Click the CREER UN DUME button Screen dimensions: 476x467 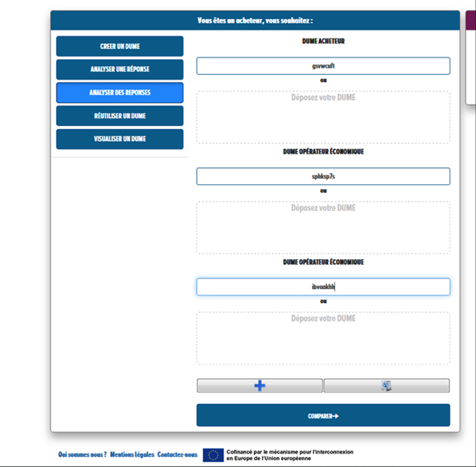coord(120,46)
